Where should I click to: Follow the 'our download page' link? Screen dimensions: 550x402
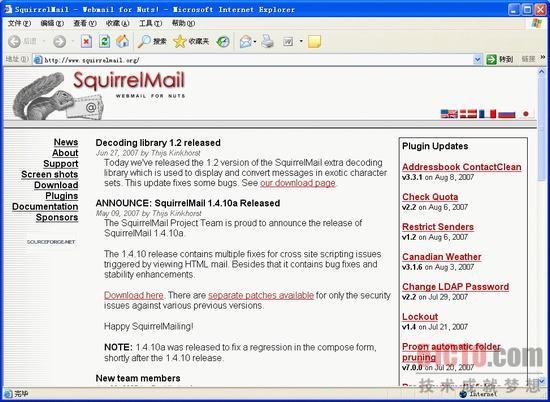tap(298, 183)
